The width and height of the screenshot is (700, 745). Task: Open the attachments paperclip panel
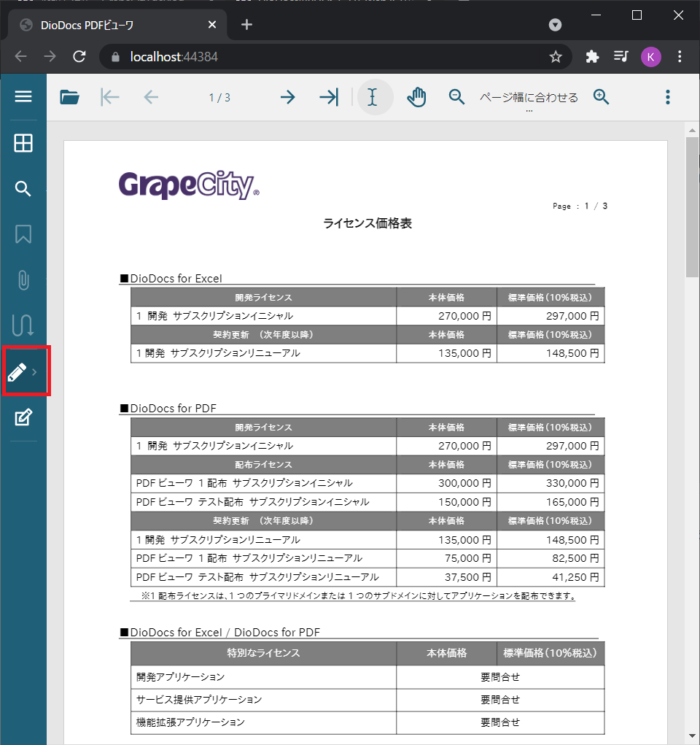pos(23,280)
